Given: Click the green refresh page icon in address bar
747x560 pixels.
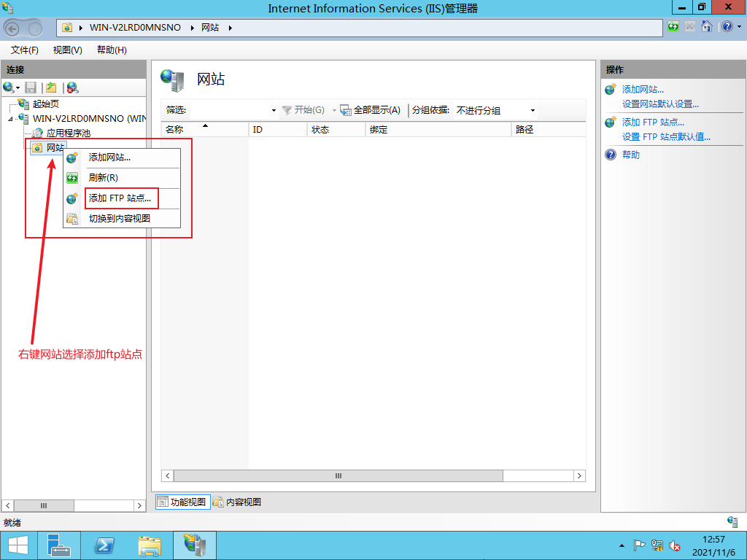Looking at the screenshot, I should coord(673,27).
